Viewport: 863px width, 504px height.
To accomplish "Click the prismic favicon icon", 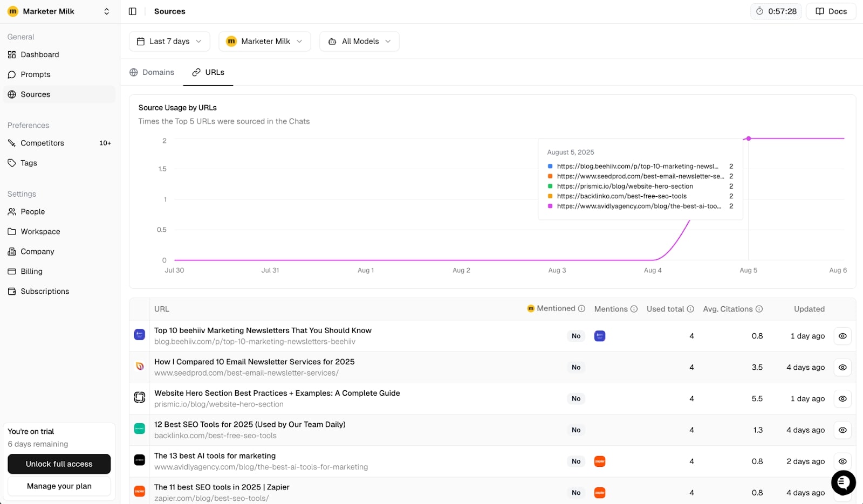I will pyautogui.click(x=140, y=397).
